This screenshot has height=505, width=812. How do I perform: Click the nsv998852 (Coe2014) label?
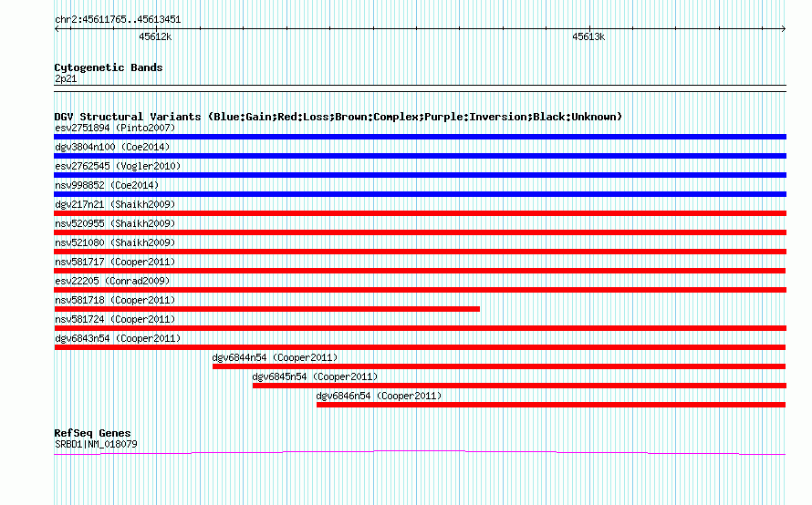pos(107,185)
